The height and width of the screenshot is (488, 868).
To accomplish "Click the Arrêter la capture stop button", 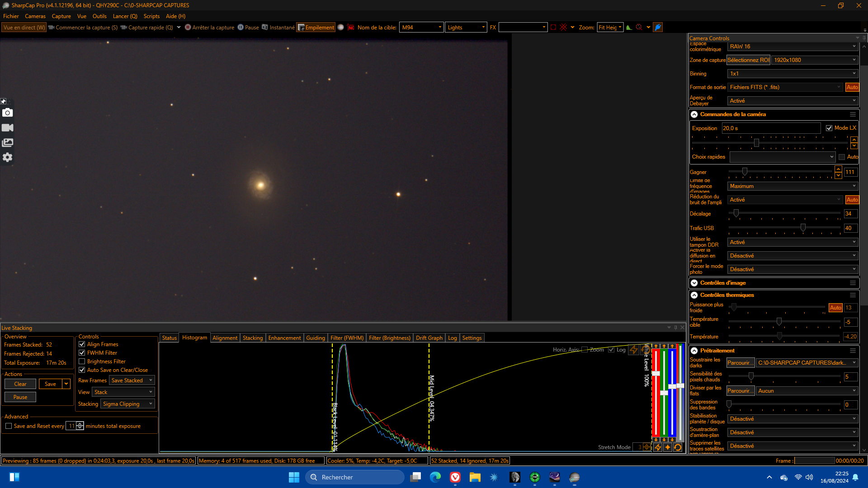I will pos(209,28).
